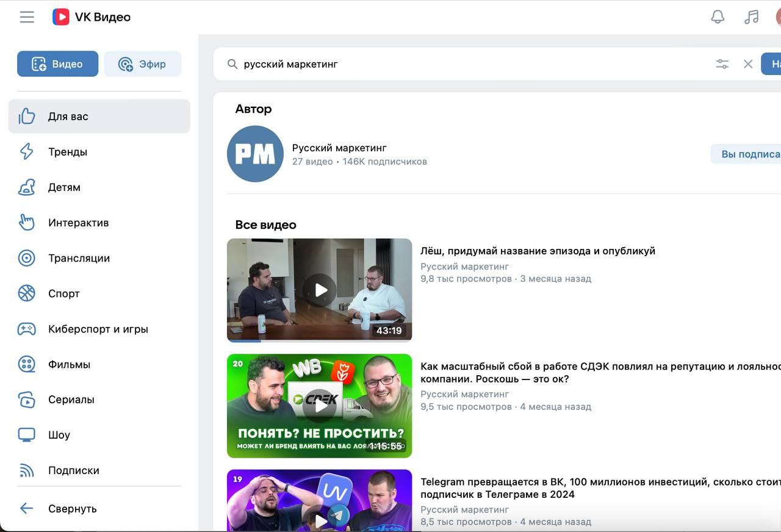Click the Сериалы icon
The image size is (781, 532).
[x=27, y=400]
